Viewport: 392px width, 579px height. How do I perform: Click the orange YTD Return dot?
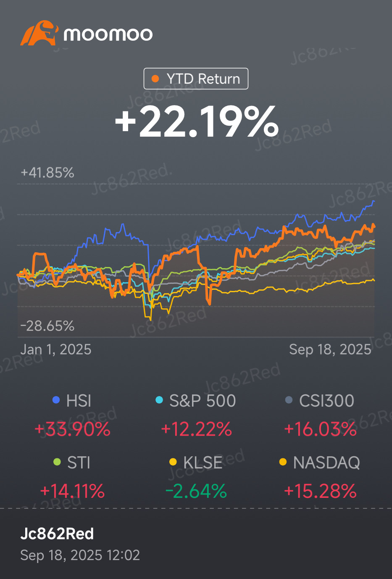[155, 79]
